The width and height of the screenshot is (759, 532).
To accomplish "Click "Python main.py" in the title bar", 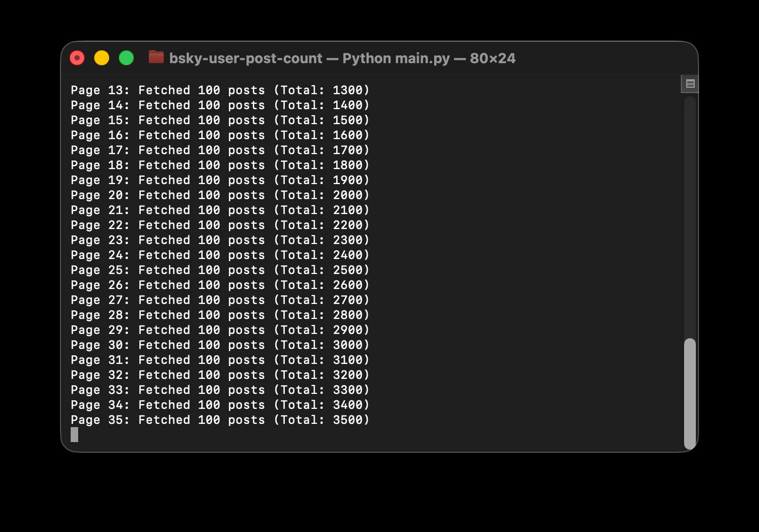I will click(396, 58).
